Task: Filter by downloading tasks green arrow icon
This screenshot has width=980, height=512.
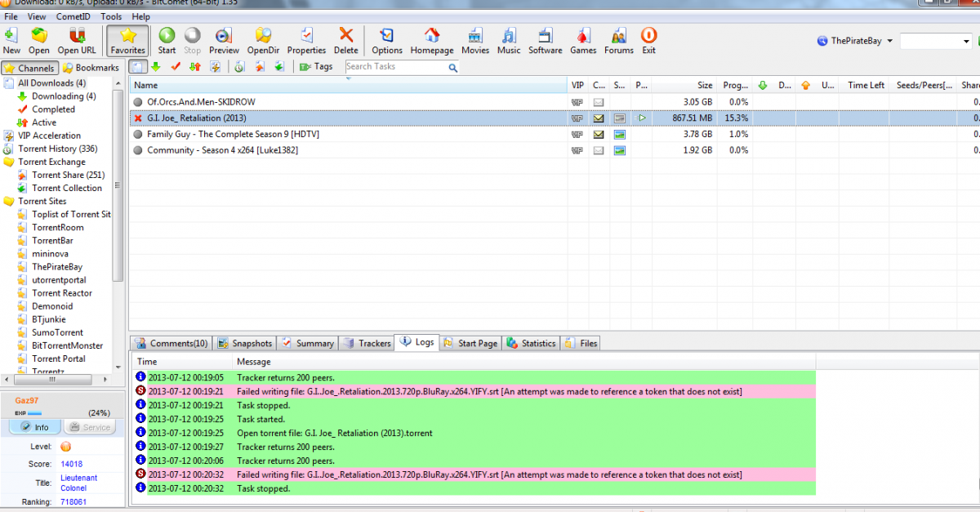Action: pos(155,67)
